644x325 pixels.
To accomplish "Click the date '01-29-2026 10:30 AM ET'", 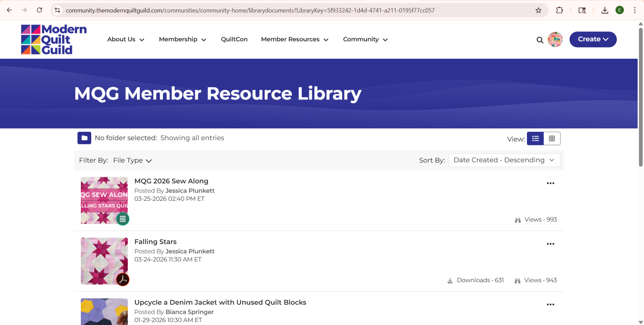I will 168,320.
